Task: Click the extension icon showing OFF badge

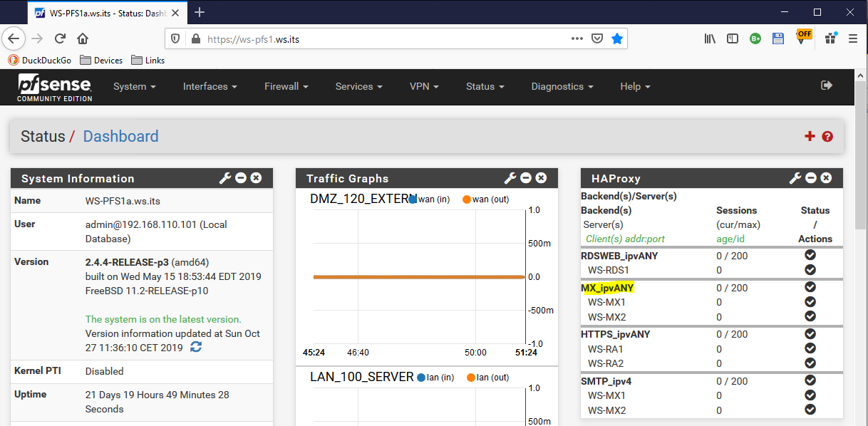Action: coord(803,38)
